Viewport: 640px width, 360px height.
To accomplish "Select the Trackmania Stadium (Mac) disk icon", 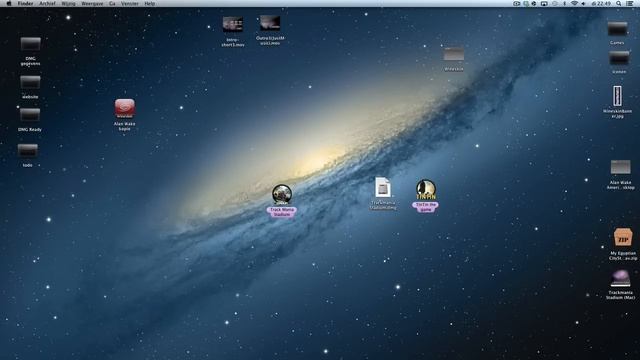I will click(620, 278).
